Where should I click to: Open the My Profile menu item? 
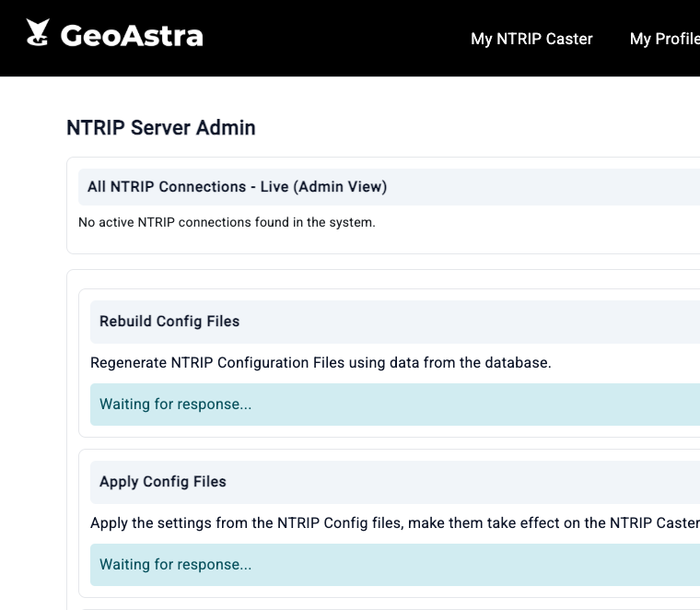tap(665, 39)
